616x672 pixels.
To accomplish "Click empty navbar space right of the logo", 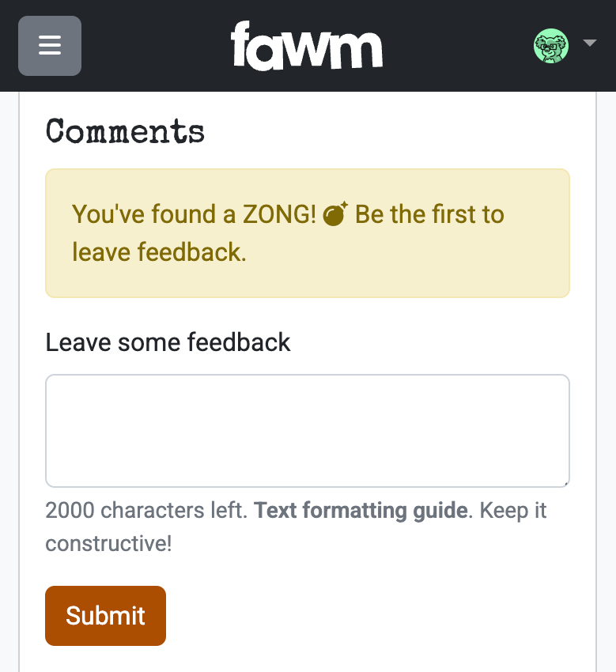I will point(459,46).
